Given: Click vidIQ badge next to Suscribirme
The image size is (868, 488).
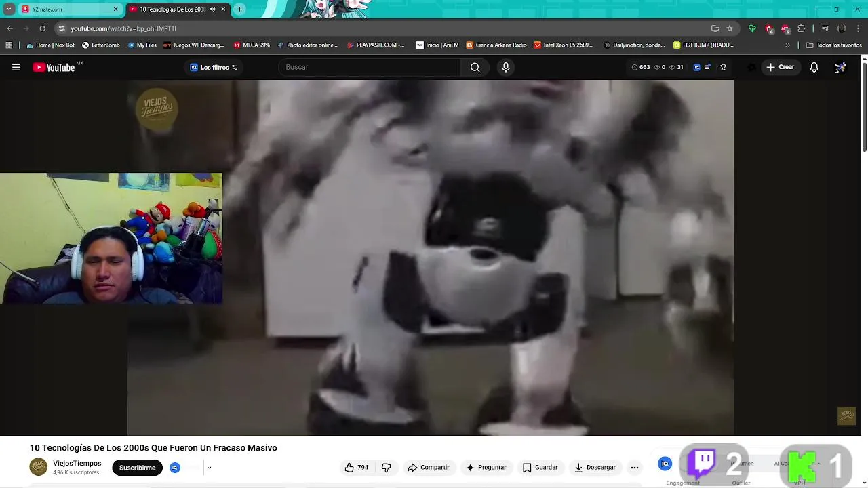Looking at the screenshot, I should (x=175, y=468).
